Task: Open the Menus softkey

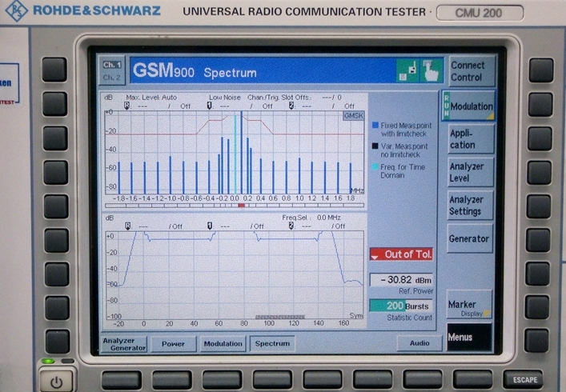Action: click(x=469, y=337)
